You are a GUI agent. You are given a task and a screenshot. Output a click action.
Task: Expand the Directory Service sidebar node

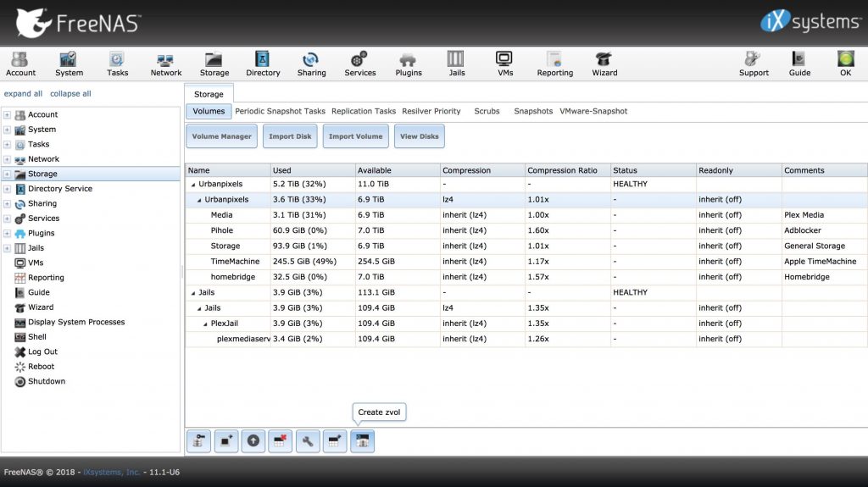[7, 189]
